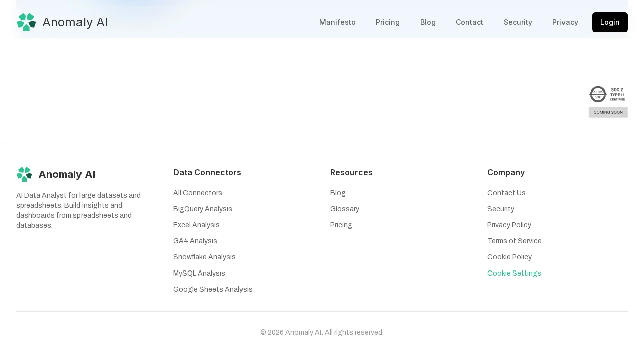Open the Glossary under Resources
The image size is (644, 362).
tap(344, 209)
